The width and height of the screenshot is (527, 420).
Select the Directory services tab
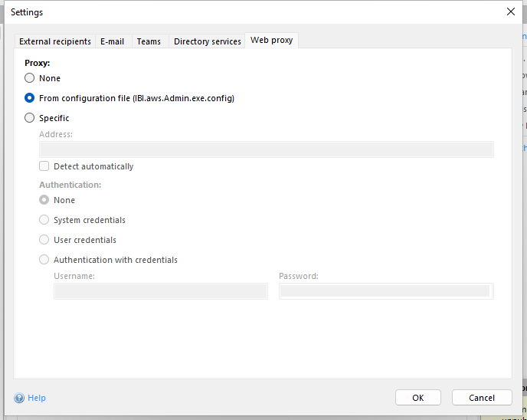click(x=207, y=41)
